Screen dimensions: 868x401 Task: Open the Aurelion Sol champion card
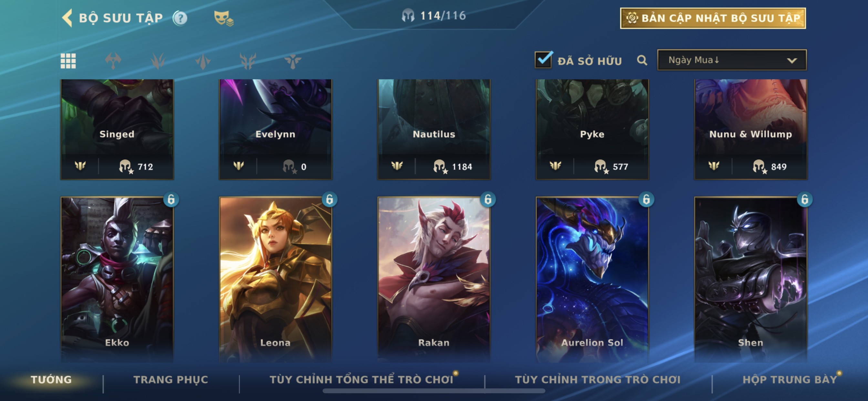(x=592, y=279)
